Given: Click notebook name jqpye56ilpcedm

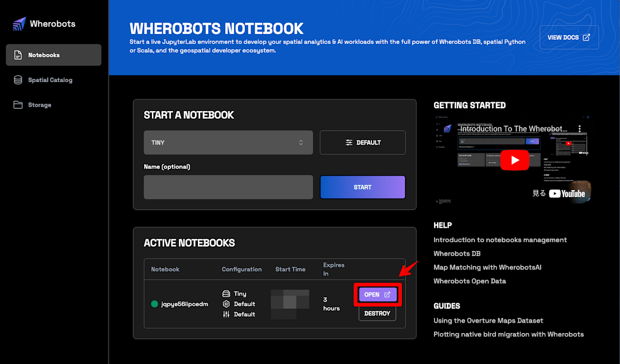Looking at the screenshot, I should coord(184,304).
